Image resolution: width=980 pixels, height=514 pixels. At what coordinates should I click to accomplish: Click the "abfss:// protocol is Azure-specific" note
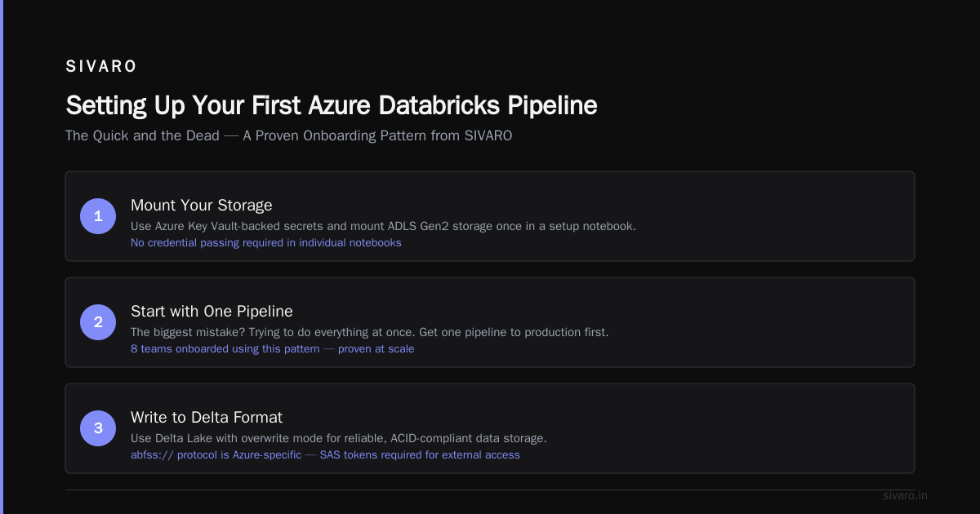pyautogui.click(x=325, y=455)
